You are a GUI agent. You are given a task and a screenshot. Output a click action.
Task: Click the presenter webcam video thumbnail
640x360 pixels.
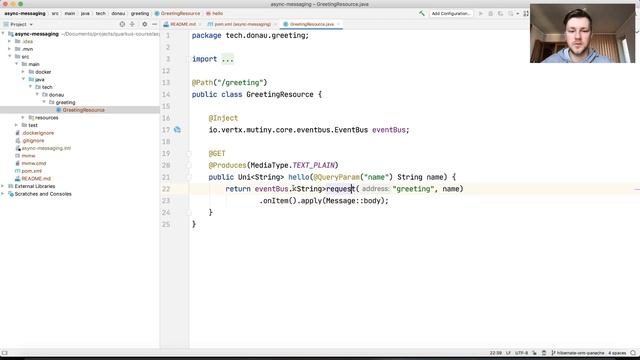click(x=582, y=33)
